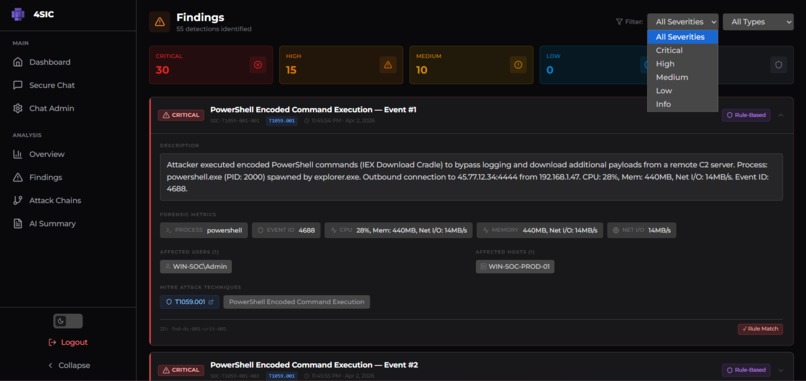Toggle the dark mode switch

[68, 321]
